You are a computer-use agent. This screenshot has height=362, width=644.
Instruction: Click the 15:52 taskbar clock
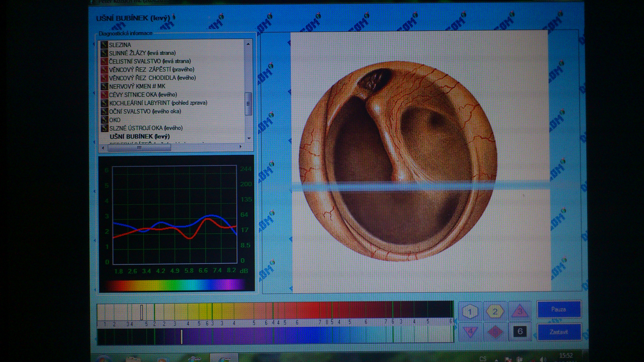click(x=566, y=355)
